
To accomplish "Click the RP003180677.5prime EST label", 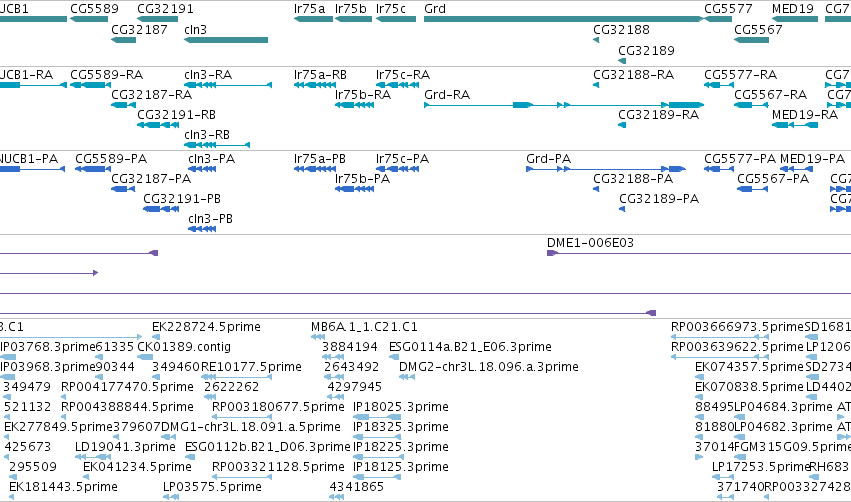I will pos(278,406).
